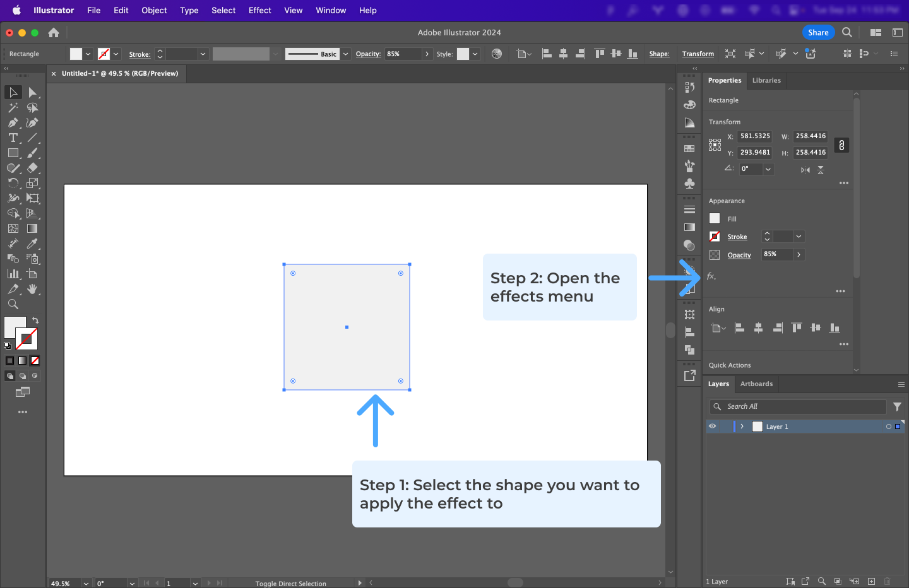
Task: Open the rotation angle dropdown
Action: [768, 169]
